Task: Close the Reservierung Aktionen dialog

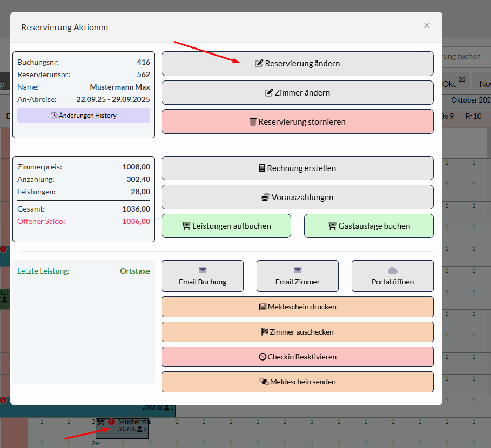Action: [x=427, y=25]
